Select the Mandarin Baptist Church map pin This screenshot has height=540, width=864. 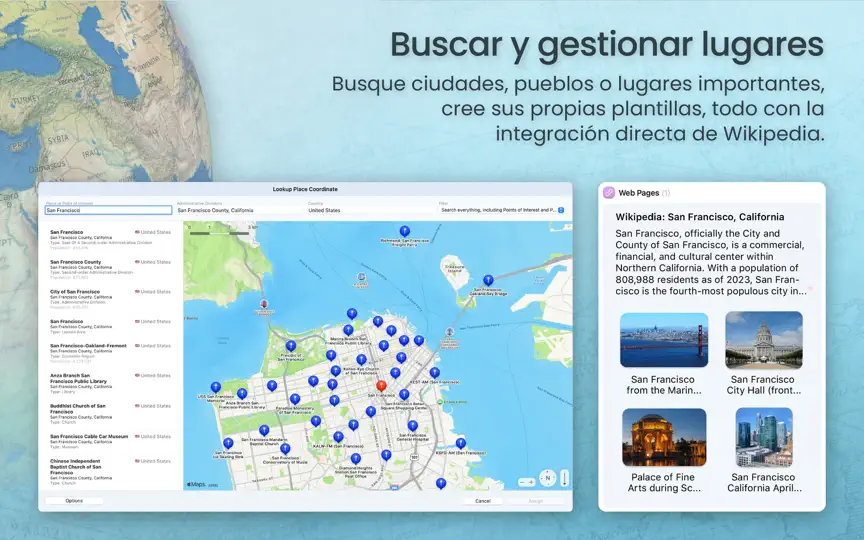tap(264, 431)
